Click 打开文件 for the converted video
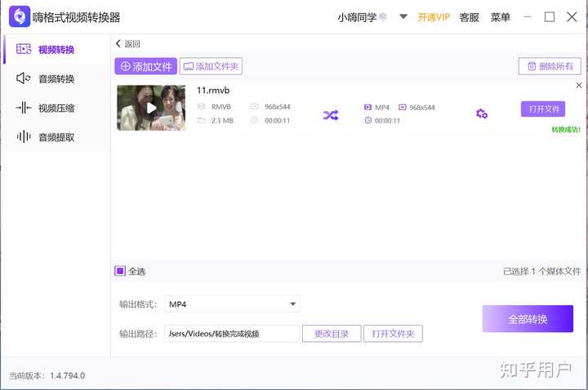588x390 pixels. [543, 109]
